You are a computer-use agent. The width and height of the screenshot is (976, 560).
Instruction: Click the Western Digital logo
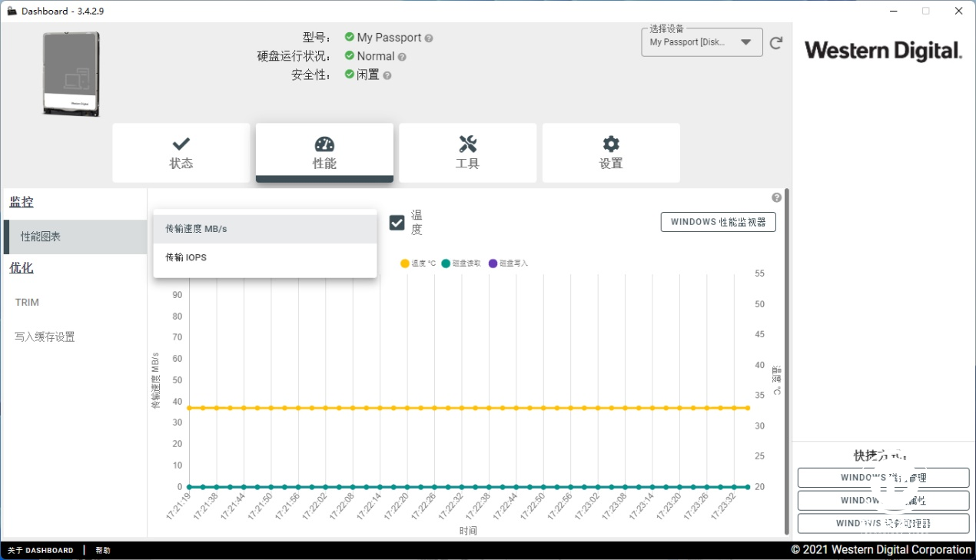point(883,51)
